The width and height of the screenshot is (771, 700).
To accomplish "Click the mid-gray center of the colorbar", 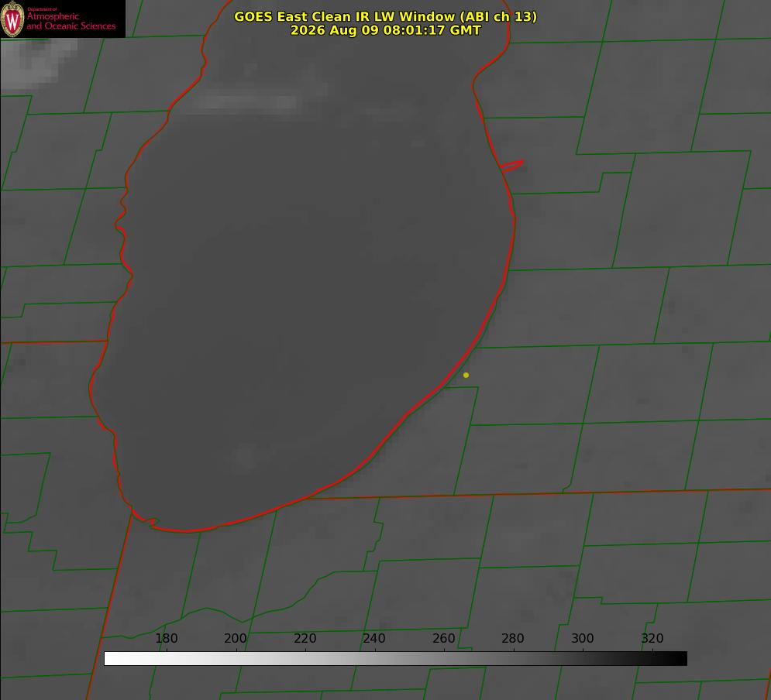I will click(x=395, y=659).
